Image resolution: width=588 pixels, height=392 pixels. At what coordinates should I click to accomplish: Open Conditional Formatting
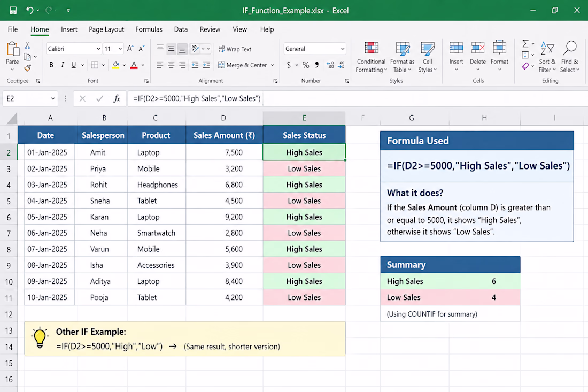[371, 57]
